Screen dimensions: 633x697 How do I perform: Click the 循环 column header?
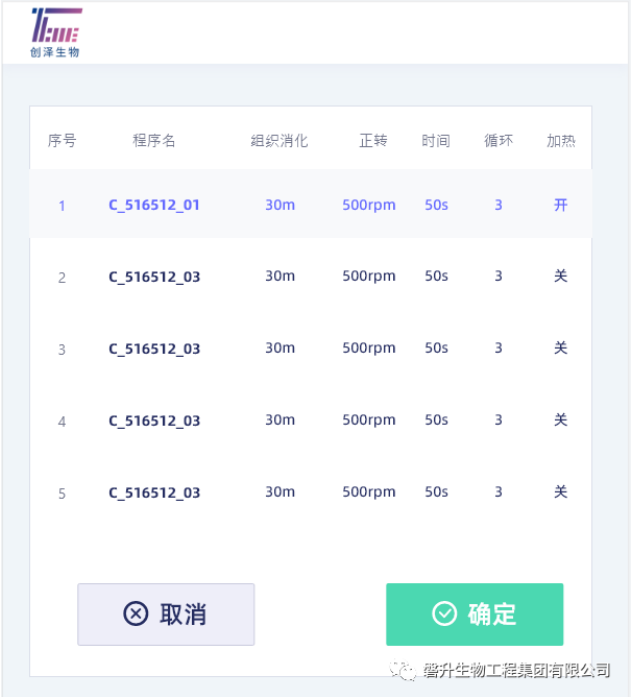[498, 140]
